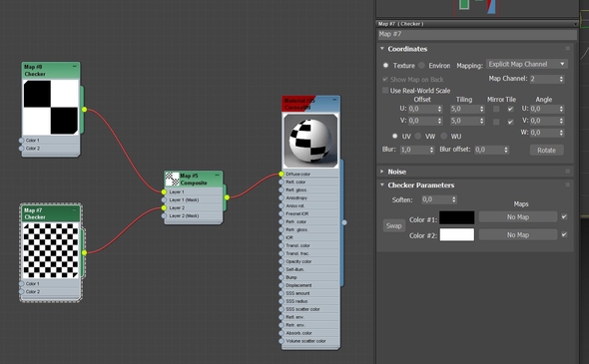This screenshot has width=589, height=364.
Task: Click the Swap button
Action: click(x=393, y=226)
